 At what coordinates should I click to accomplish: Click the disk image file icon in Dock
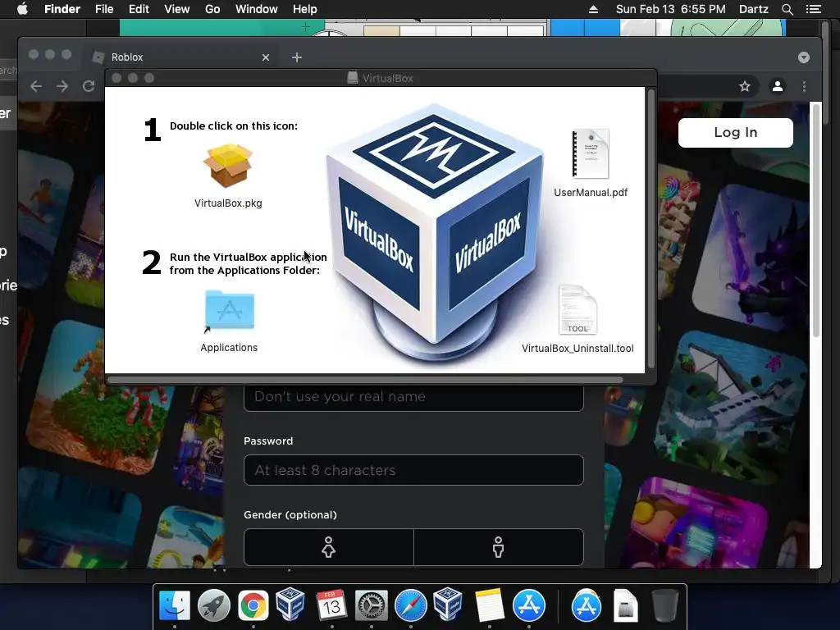click(625, 605)
